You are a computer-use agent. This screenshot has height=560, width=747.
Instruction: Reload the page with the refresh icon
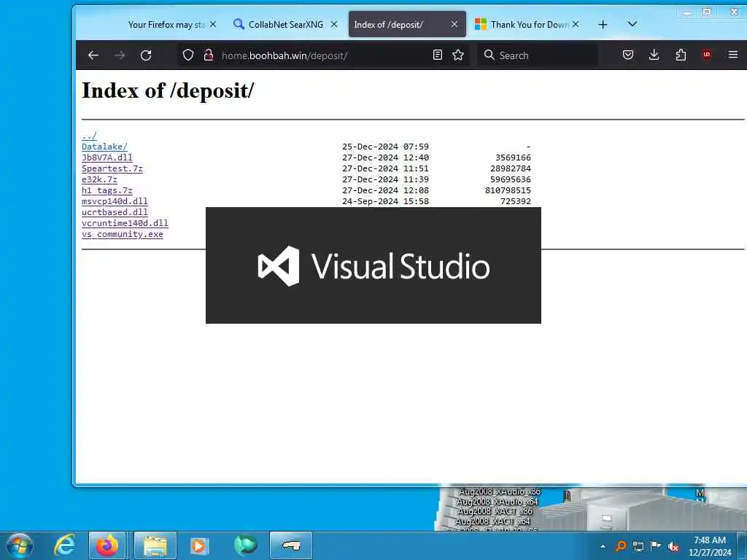(x=146, y=55)
